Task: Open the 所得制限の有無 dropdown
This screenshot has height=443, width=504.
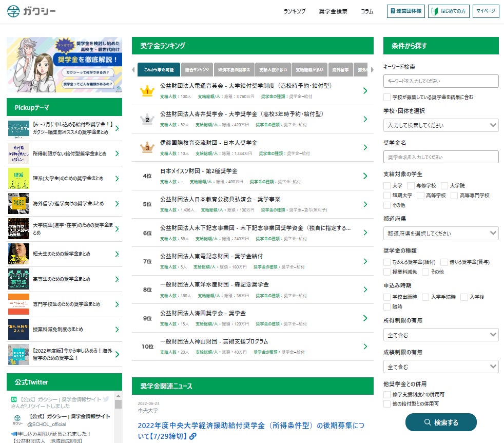Action: point(440,334)
